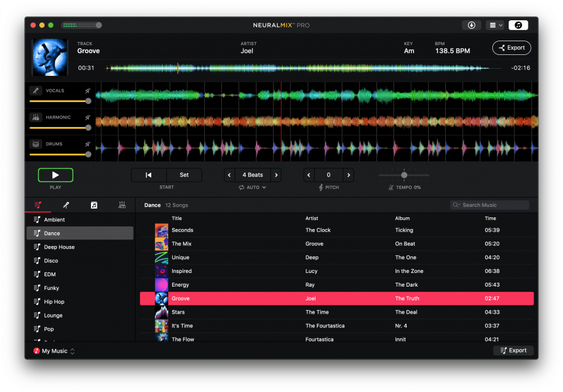Raise the pitch with right arrow

pos(349,175)
